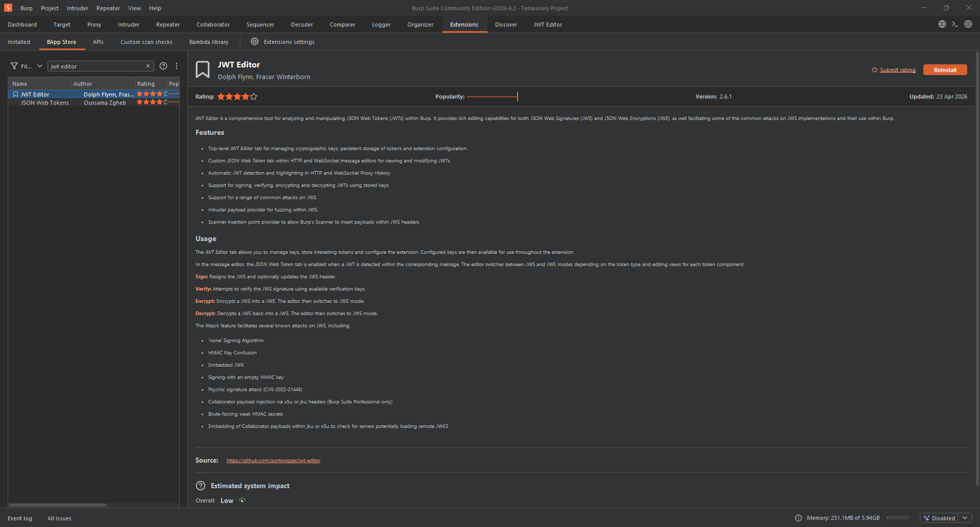Open the three-dot options menu in BApp list
This screenshot has height=527, width=980.
click(177, 66)
